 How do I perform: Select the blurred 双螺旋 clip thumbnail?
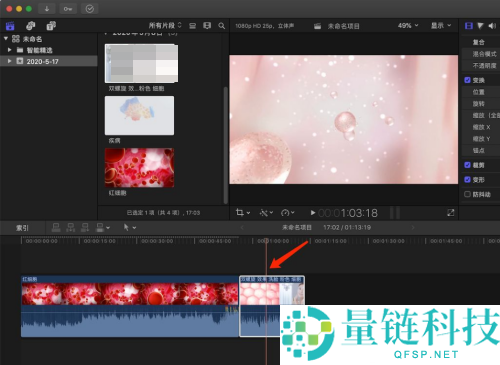click(141, 63)
